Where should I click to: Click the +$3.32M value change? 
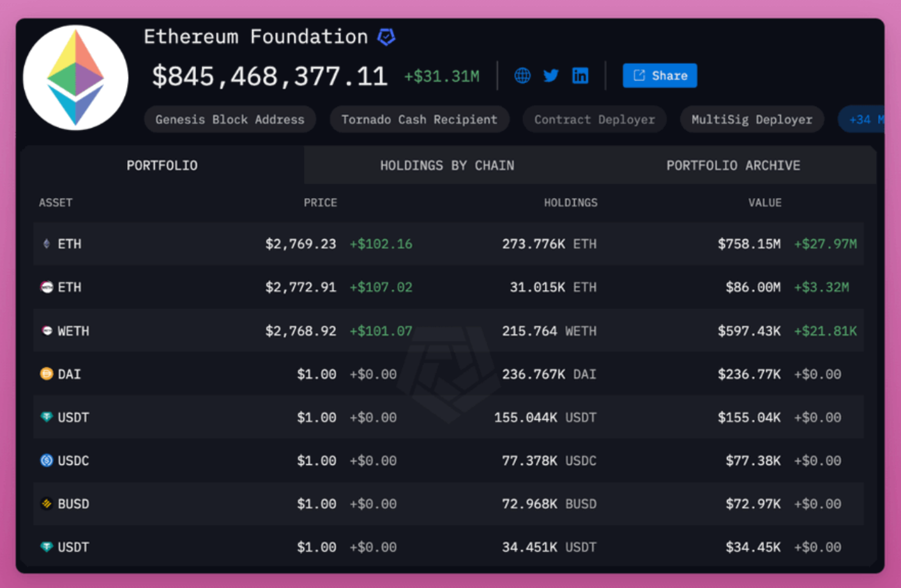821,287
